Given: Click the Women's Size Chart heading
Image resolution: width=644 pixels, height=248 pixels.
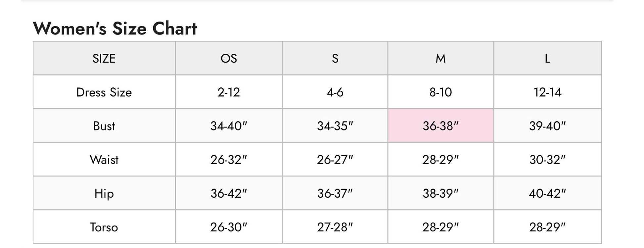Looking at the screenshot, I should pyautogui.click(x=115, y=28).
